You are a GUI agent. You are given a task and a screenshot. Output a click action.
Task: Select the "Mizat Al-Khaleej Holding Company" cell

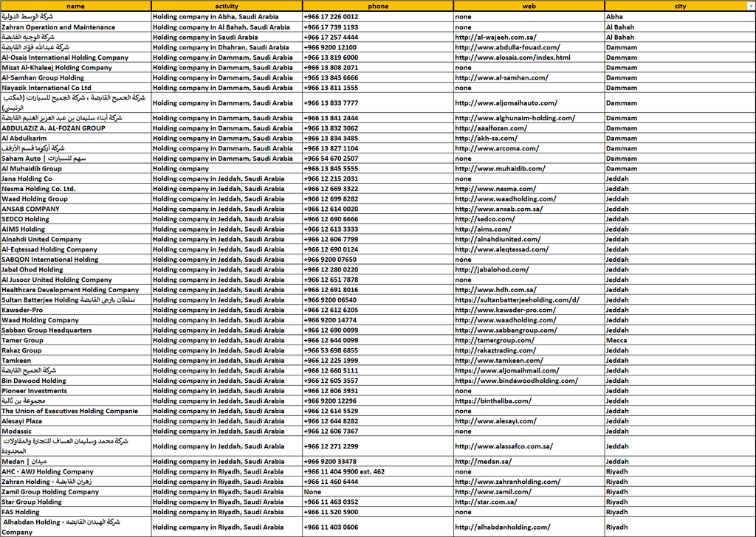(x=76, y=67)
